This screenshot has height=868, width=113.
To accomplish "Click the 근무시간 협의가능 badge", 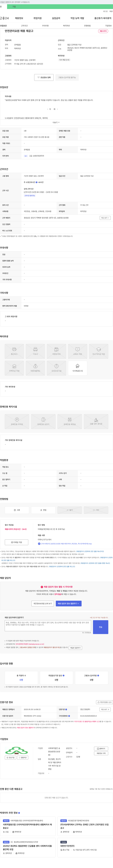I will click(30, 195).
